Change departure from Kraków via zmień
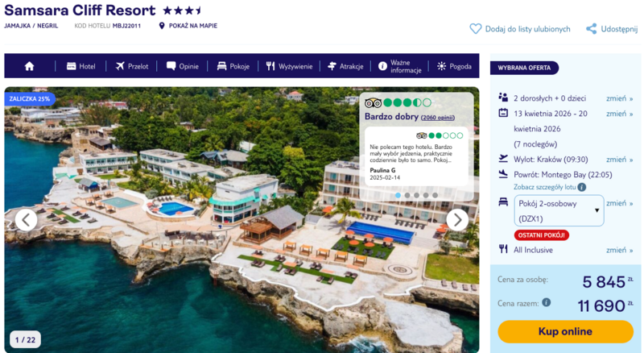Viewport: 644px width, 353px height. 619,160
